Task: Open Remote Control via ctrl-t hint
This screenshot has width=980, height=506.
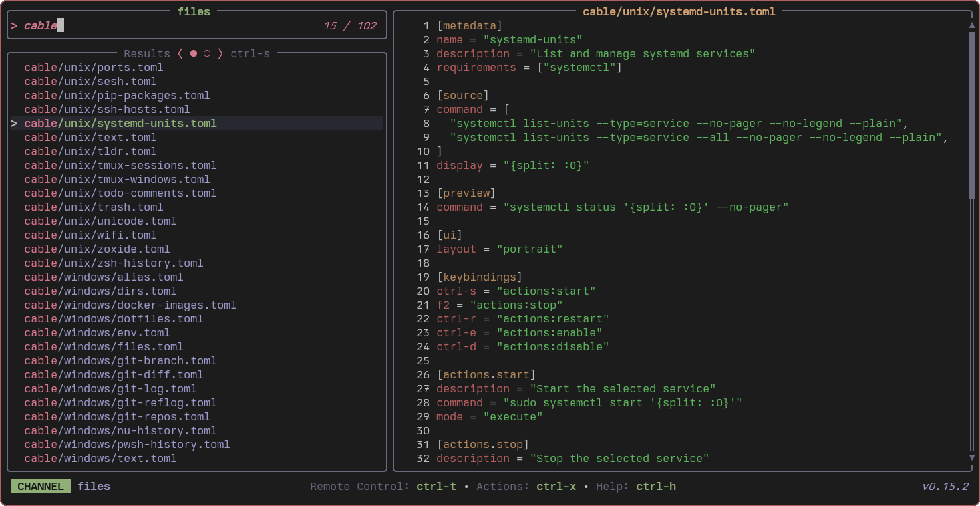Action: pyautogui.click(x=436, y=486)
